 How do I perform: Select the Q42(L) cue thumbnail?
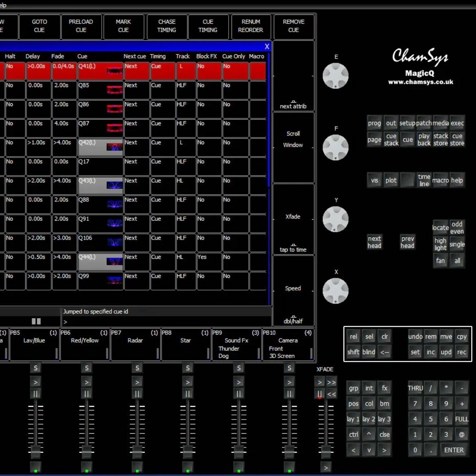[114, 147]
